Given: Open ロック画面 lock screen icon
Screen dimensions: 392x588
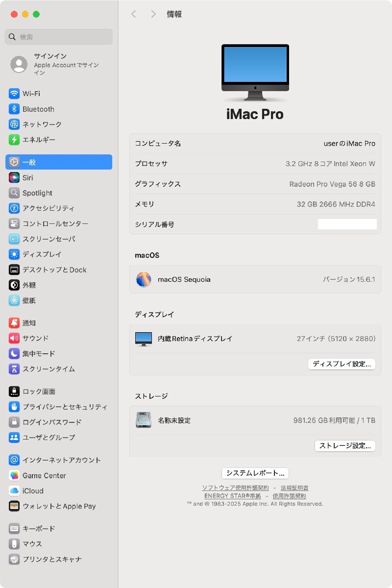Looking at the screenshot, I should tap(14, 392).
